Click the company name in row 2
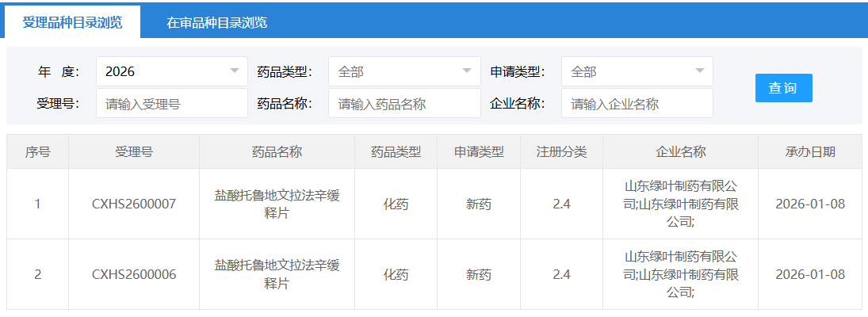 tap(680, 275)
